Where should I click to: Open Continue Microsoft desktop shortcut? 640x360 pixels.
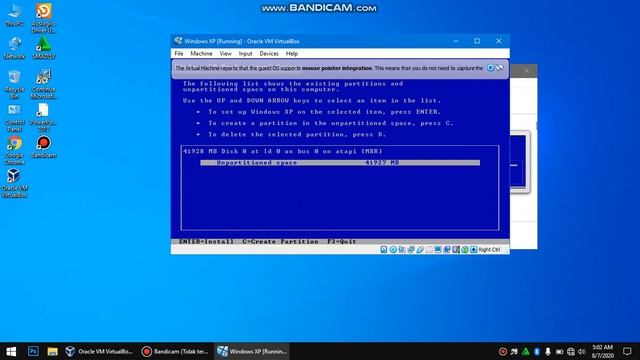tap(44, 84)
